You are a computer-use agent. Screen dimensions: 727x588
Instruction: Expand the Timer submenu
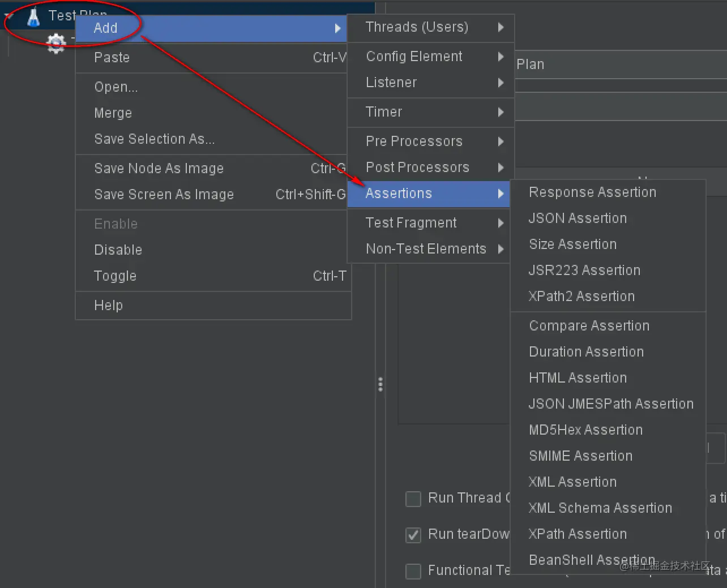[x=431, y=111]
